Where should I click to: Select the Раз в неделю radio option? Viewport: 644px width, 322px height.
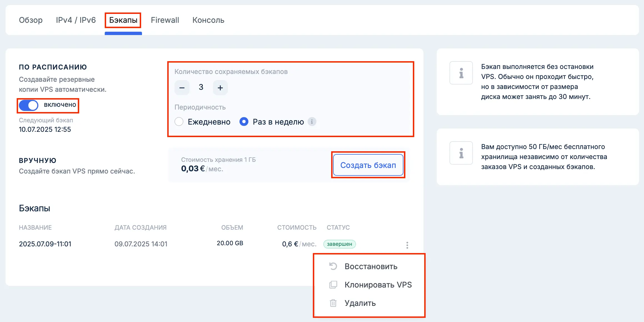(244, 122)
